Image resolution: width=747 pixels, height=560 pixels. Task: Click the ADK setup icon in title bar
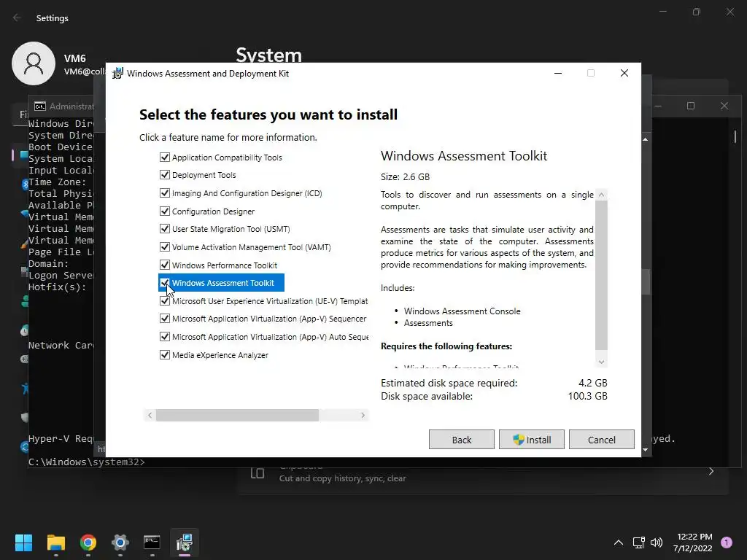pyautogui.click(x=117, y=74)
